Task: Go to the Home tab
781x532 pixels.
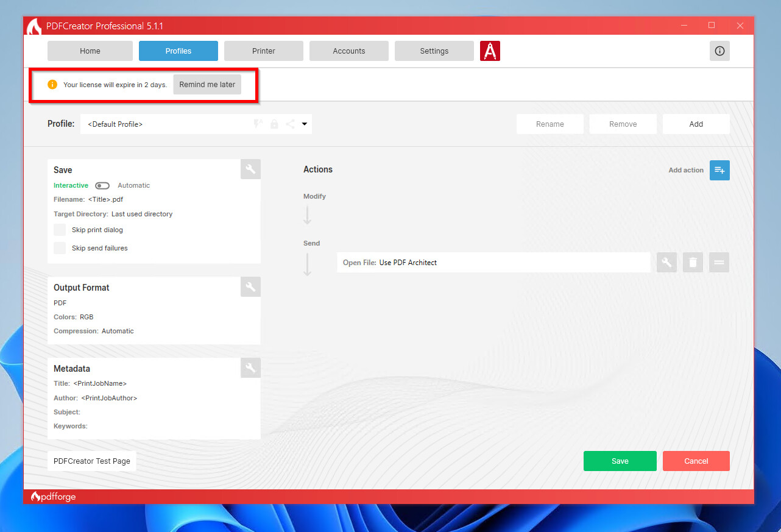Action: pos(90,51)
